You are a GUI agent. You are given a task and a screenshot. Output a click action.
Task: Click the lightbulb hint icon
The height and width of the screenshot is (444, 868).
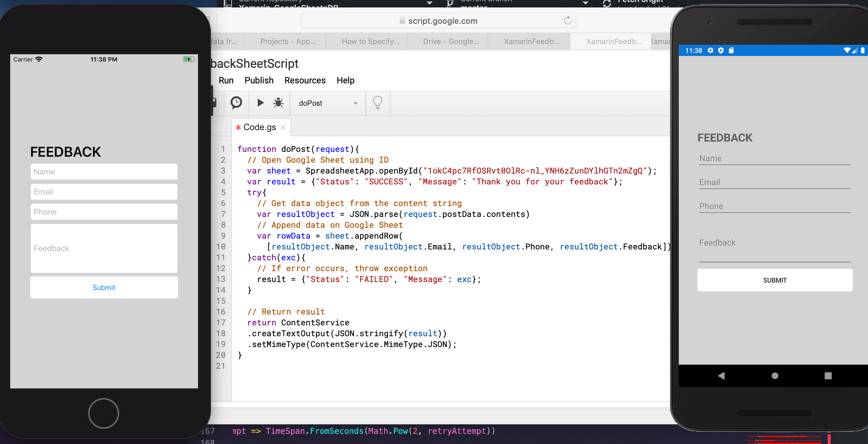pos(378,102)
